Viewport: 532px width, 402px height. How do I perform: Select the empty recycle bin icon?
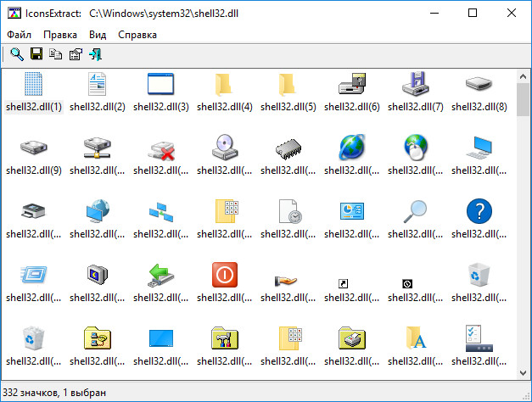(479, 275)
